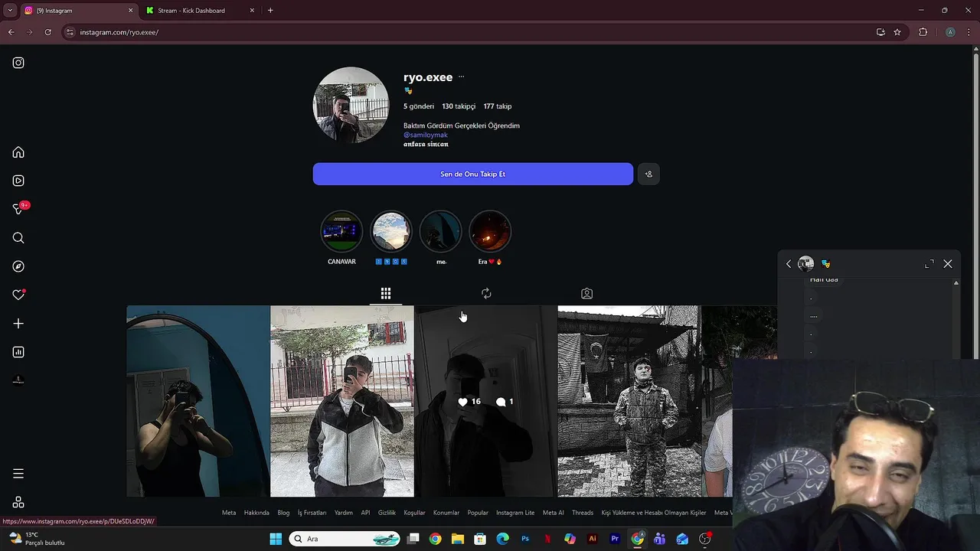
Task: Open the tab search dropdown arrow
Action: 10,11
